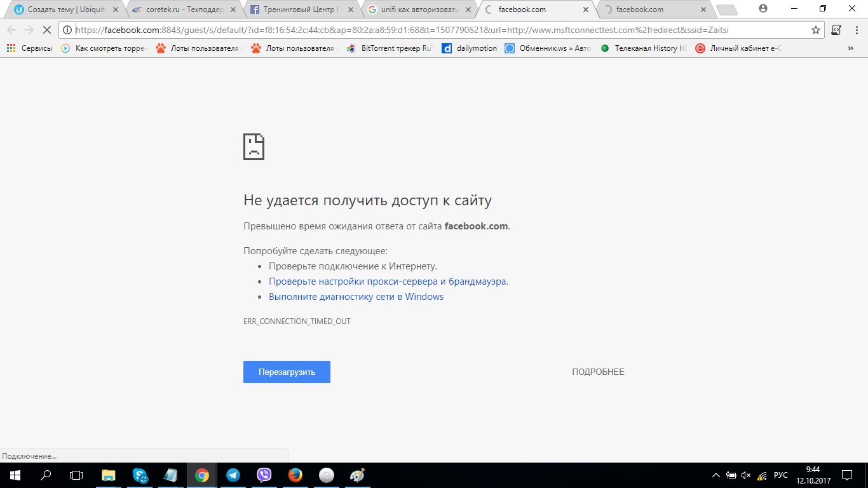Click the sad page error icon
The height and width of the screenshot is (488, 868).
254,147
